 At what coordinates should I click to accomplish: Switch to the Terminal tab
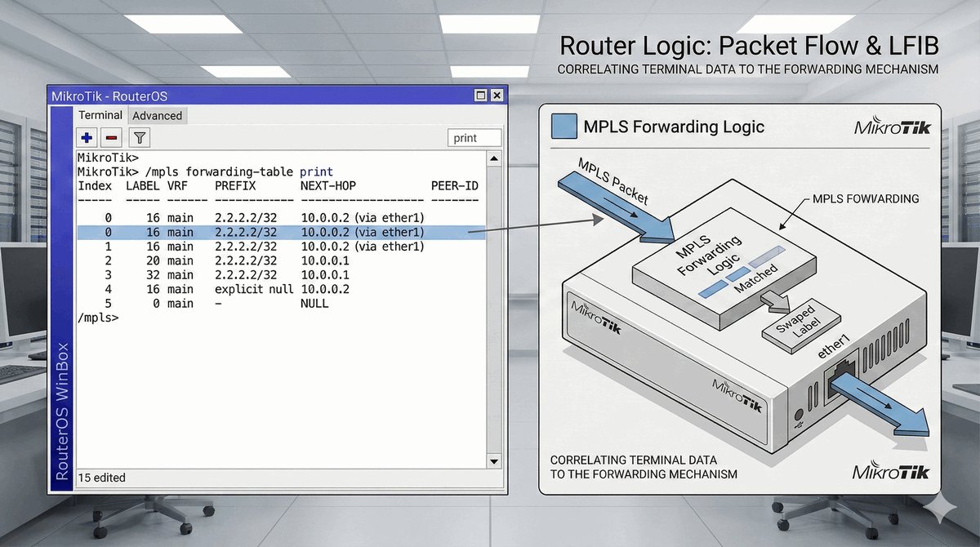coord(100,115)
